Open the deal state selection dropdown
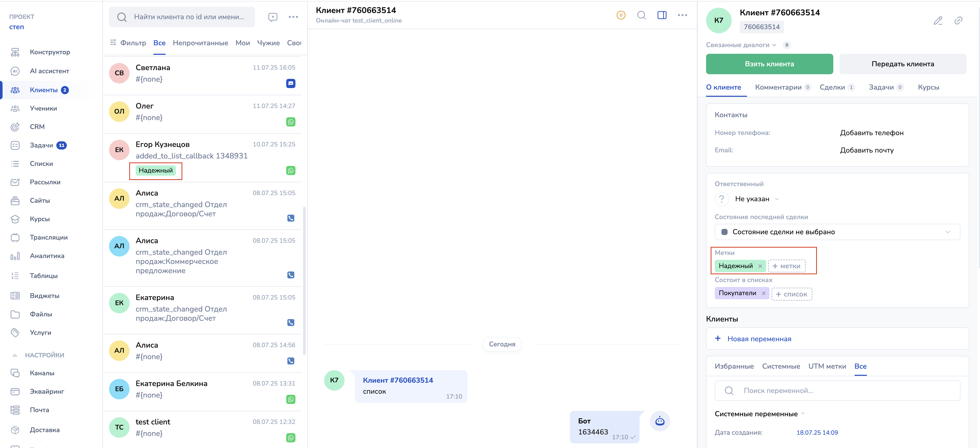Viewport: 980px width, 448px height. click(x=837, y=232)
